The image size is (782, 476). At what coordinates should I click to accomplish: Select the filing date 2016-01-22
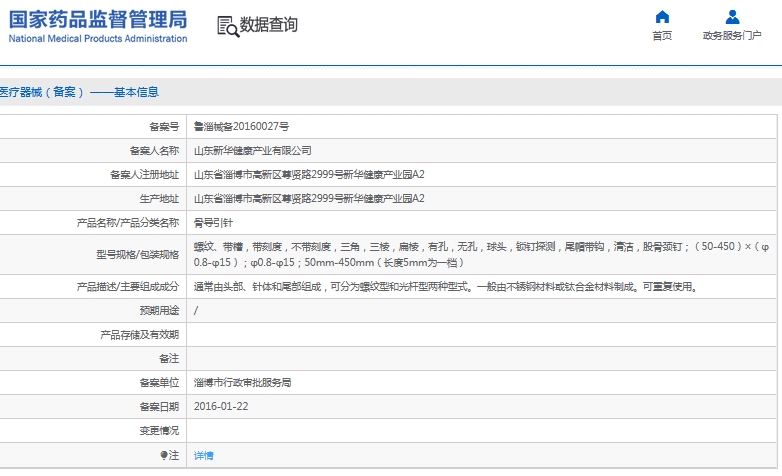[221, 406]
